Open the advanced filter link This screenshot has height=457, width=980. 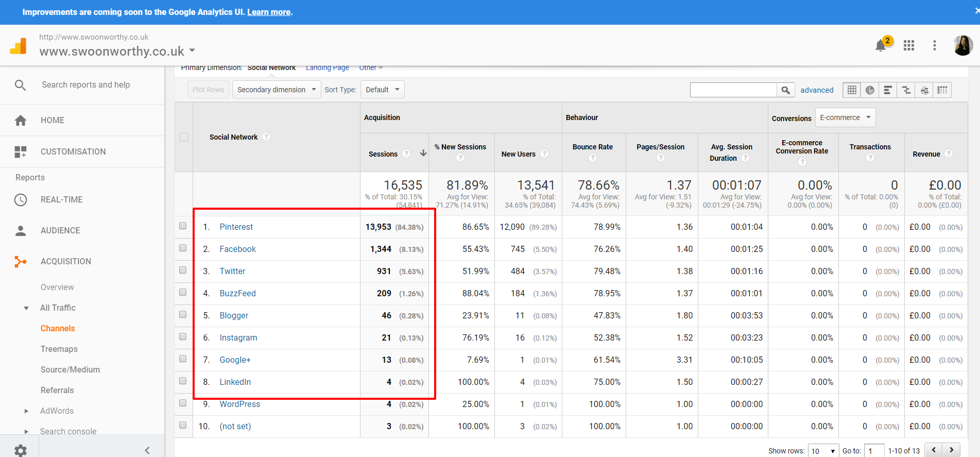click(817, 90)
